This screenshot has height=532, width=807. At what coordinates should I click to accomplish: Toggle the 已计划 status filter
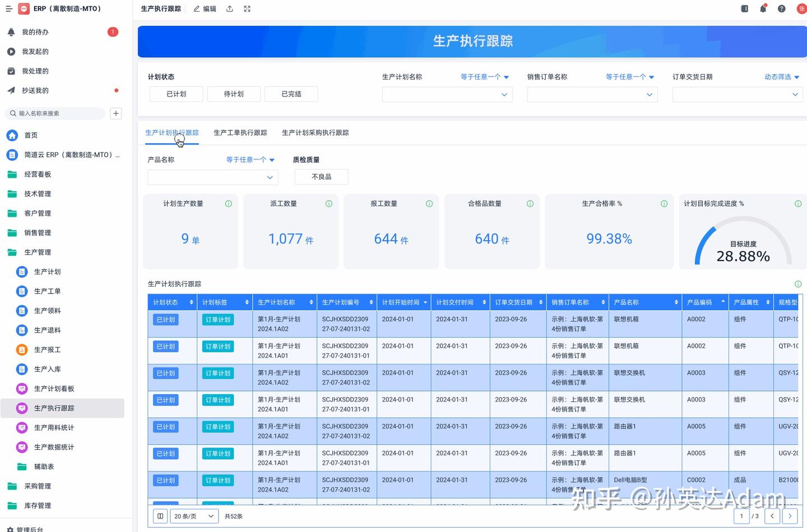176,94
